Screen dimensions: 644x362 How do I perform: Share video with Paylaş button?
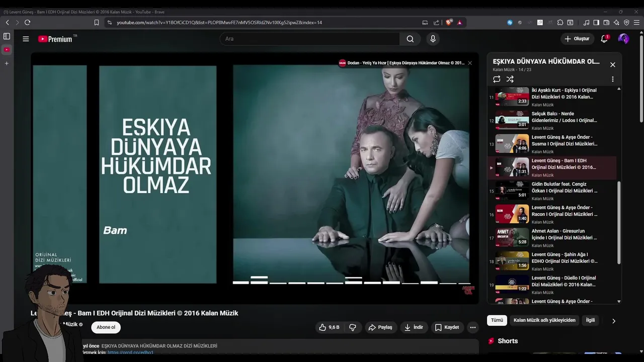point(380,327)
